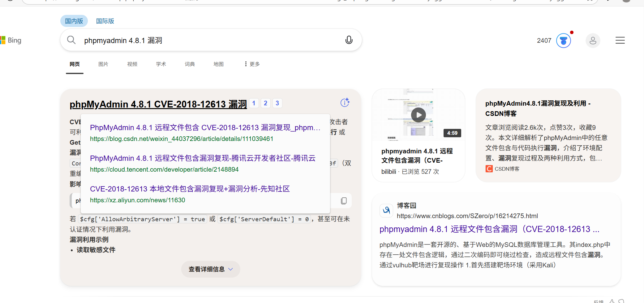The image size is (644, 303).
Task: Click the Bing logo
Action: (x=11, y=40)
